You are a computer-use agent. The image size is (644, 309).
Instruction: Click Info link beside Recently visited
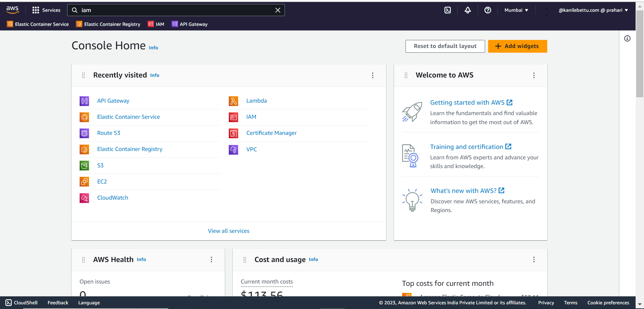tap(155, 75)
